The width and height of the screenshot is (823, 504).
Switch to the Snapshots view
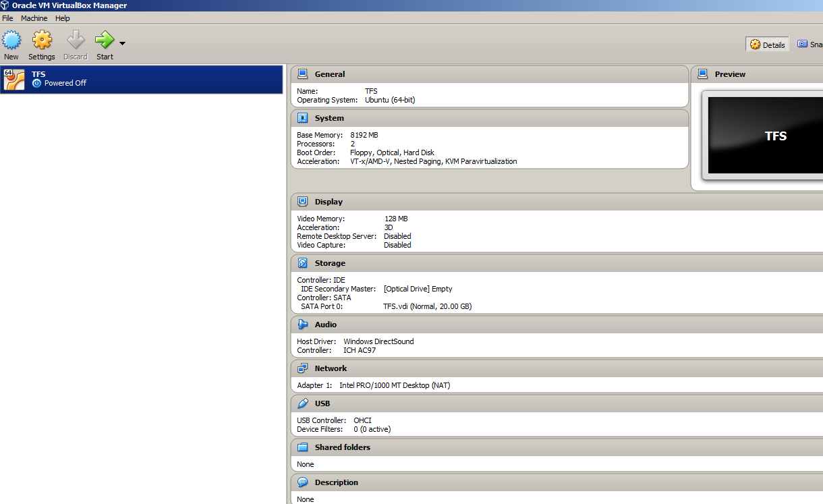[810, 45]
